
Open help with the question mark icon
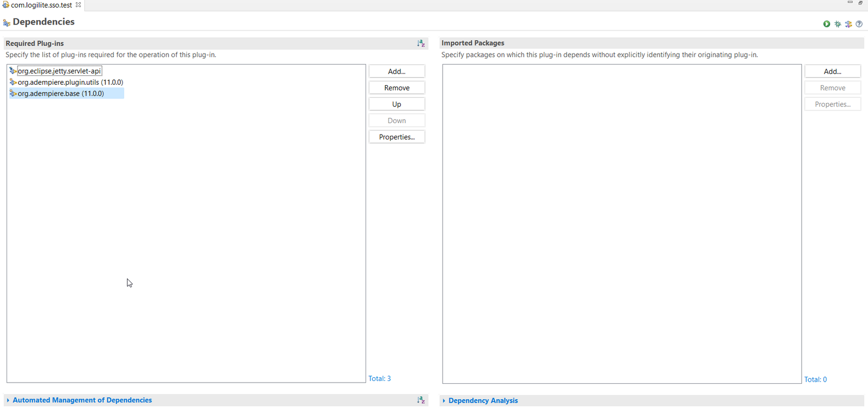pyautogui.click(x=859, y=24)
